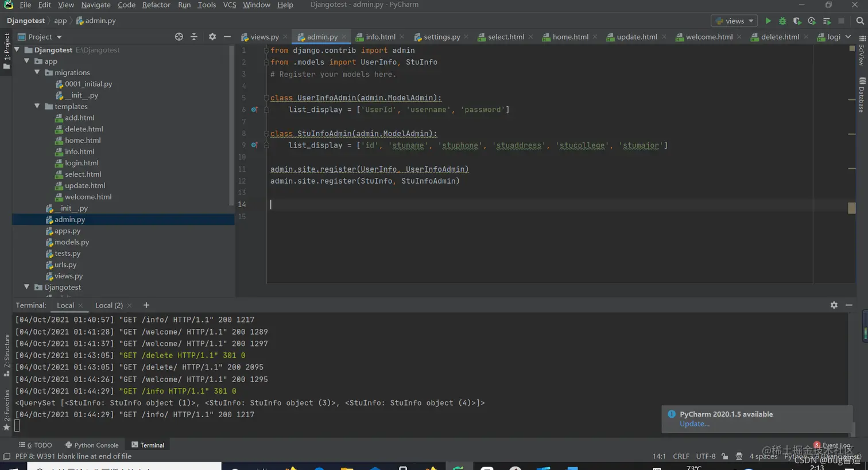The width and height of the screenshot is (868, 470).
Task: Open Project panel settings gear
Action: click(x=212, y=37)
